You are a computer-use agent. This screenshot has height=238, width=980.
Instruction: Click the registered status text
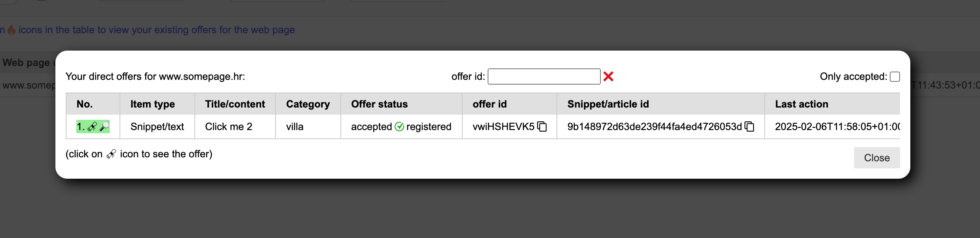pyautogui.click(x=429, y=127)
